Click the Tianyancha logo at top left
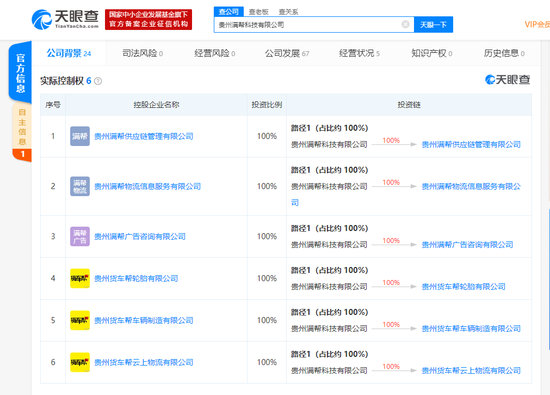 click(x=65, y=20)
